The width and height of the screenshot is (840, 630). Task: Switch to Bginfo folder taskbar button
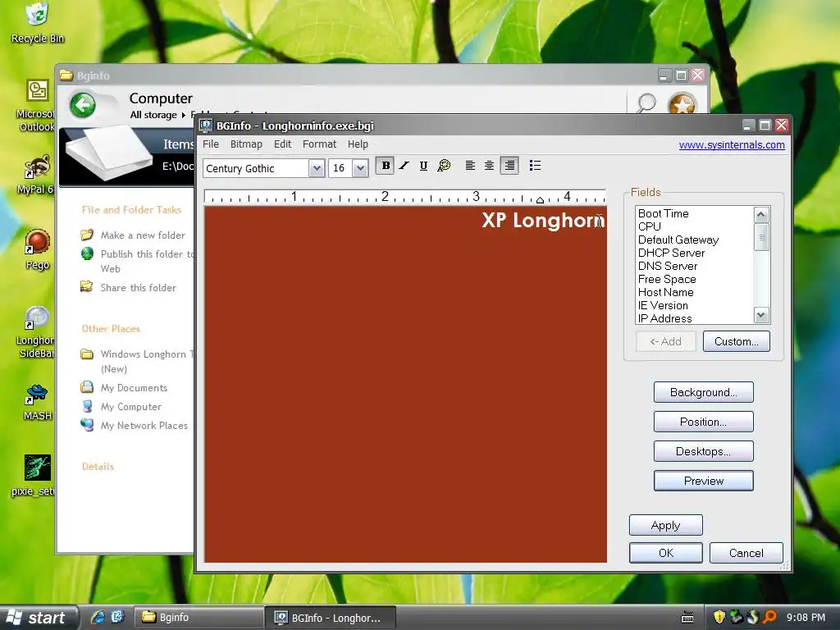pos(199,618)
